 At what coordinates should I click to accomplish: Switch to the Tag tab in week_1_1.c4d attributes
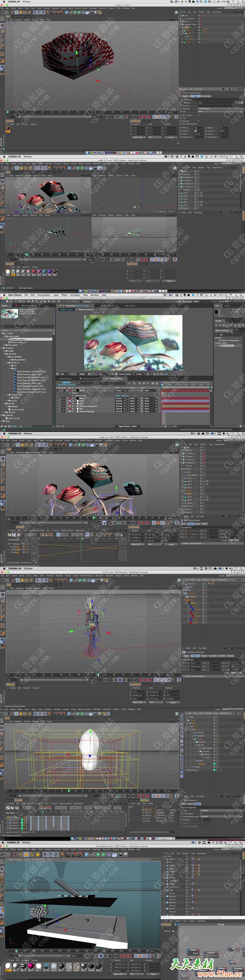(195, 96)
